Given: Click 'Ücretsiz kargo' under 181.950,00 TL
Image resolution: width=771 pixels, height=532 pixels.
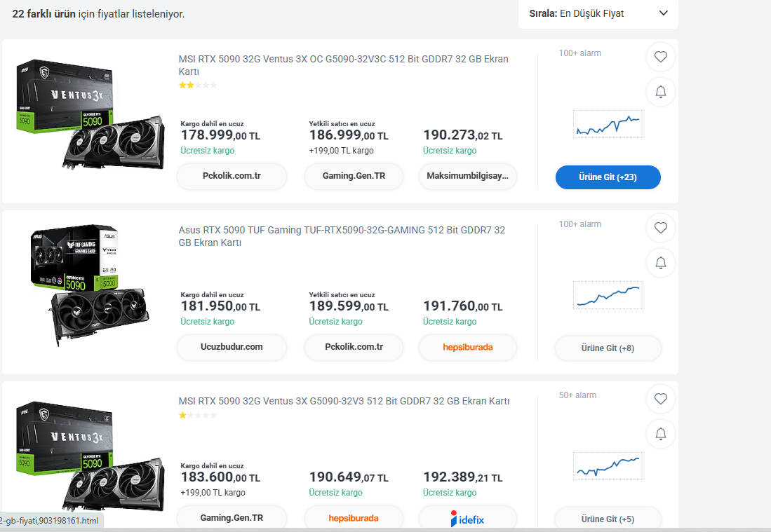Looking at the screenshot, I should tap(208, 321).
